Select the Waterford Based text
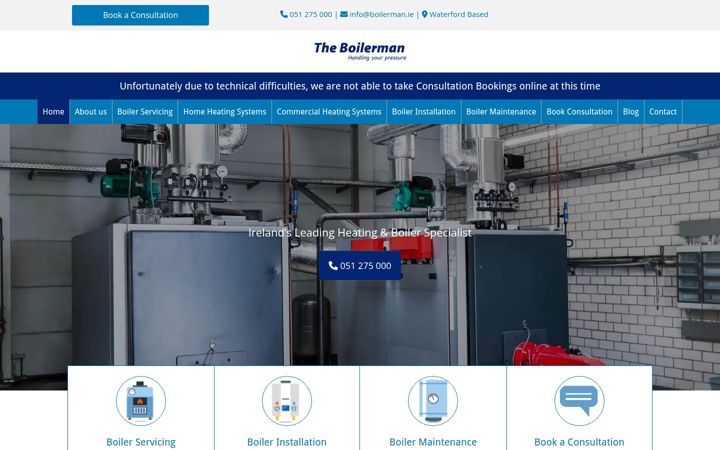 pos(458,14)
